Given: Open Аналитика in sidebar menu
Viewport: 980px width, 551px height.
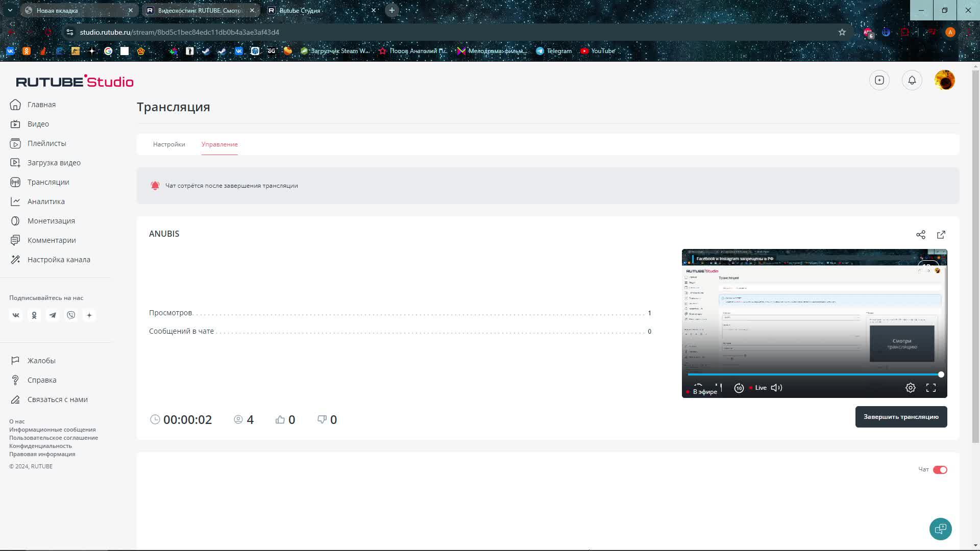Looking at the screenshot, I should [46, 202].
